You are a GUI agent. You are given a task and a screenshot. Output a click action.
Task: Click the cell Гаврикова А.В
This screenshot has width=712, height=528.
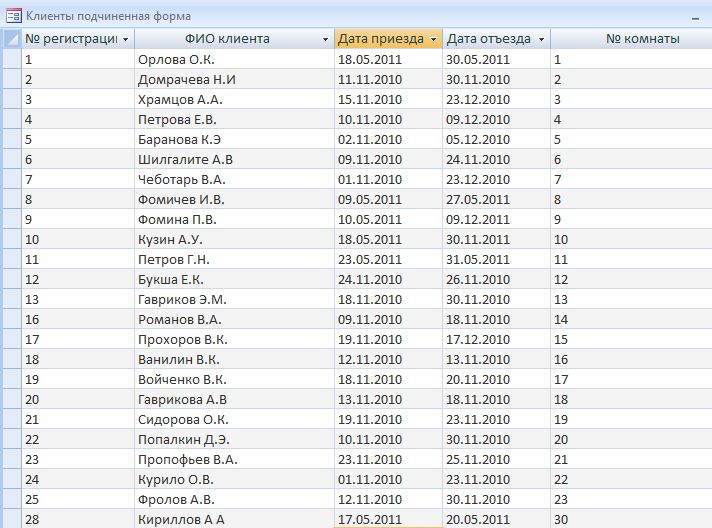click(x=234, y=399)
